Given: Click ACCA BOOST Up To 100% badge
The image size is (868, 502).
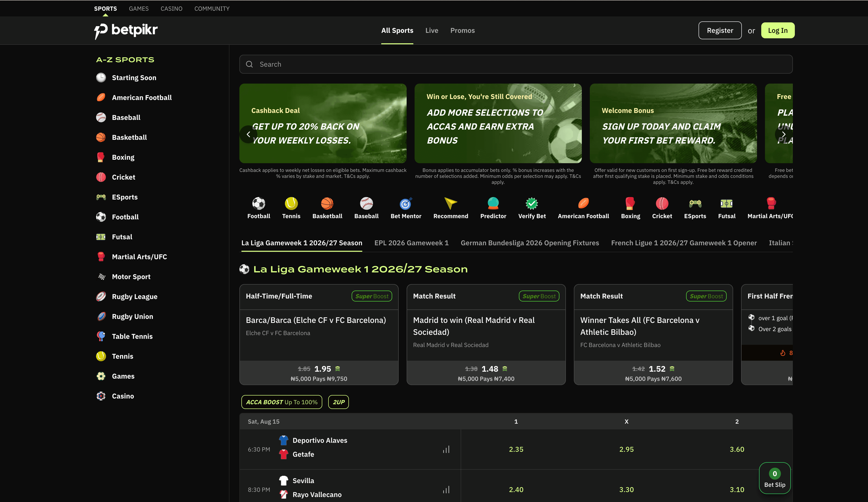Looking at the screenshot, I should pyautogui.click(x=282, y=402).
